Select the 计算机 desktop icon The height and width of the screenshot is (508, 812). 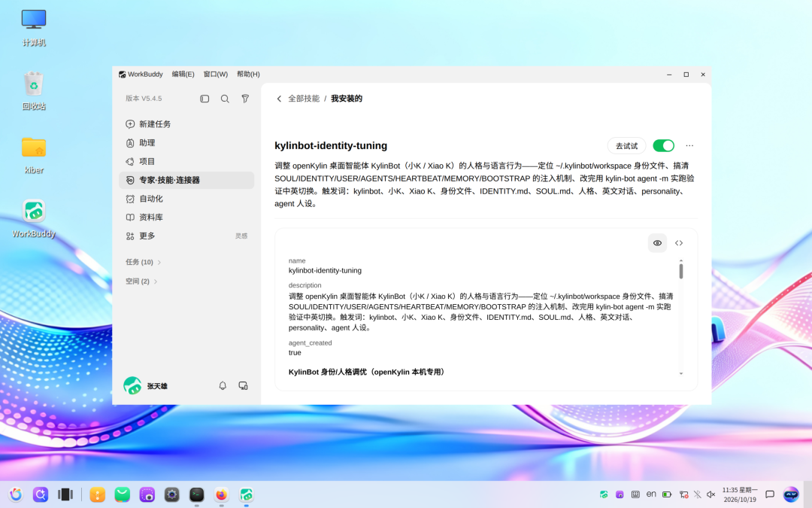(34, 28)
